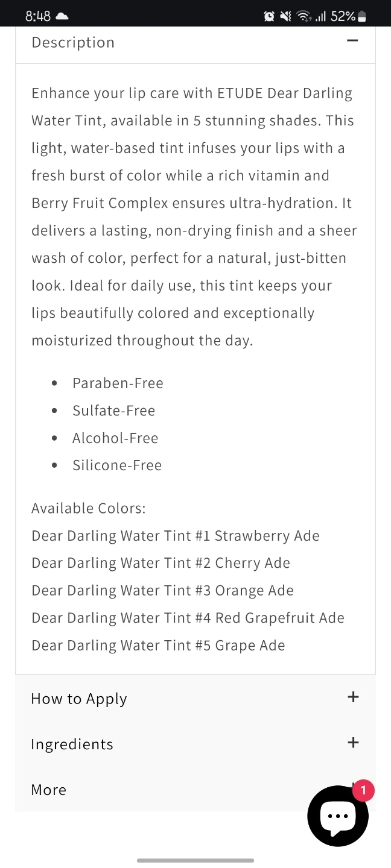Open the Ingredients label
This screenshot has height=868, width=391.
72,744
